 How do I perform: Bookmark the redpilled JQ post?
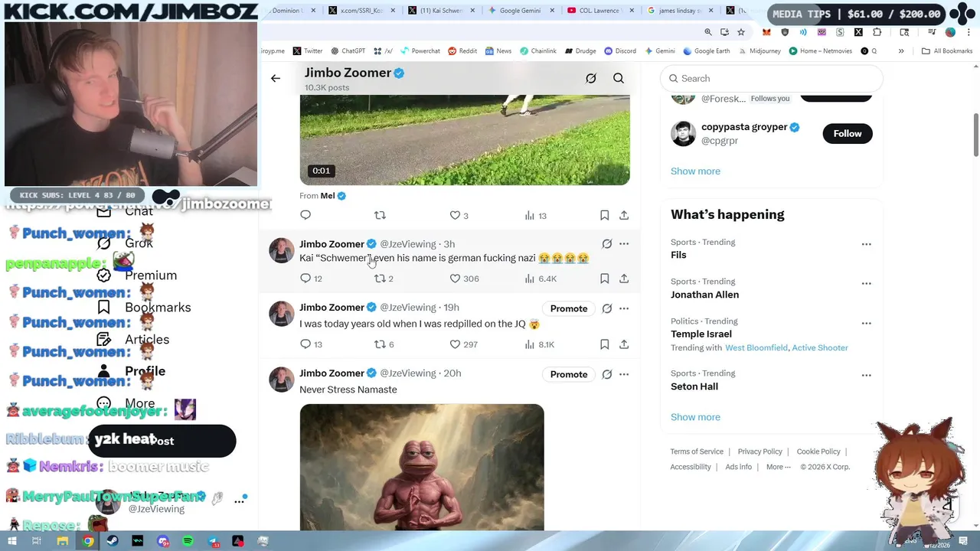tap(604, 344)
